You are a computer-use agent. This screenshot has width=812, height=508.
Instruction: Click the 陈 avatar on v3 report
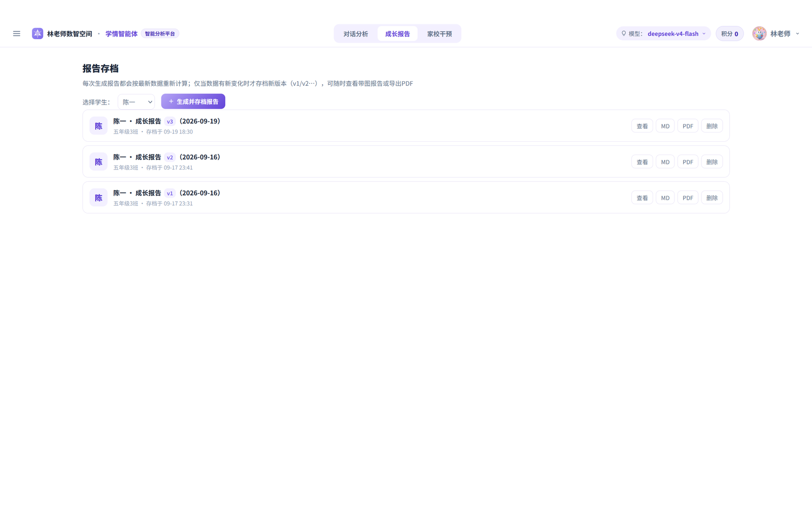coord(98,126)
